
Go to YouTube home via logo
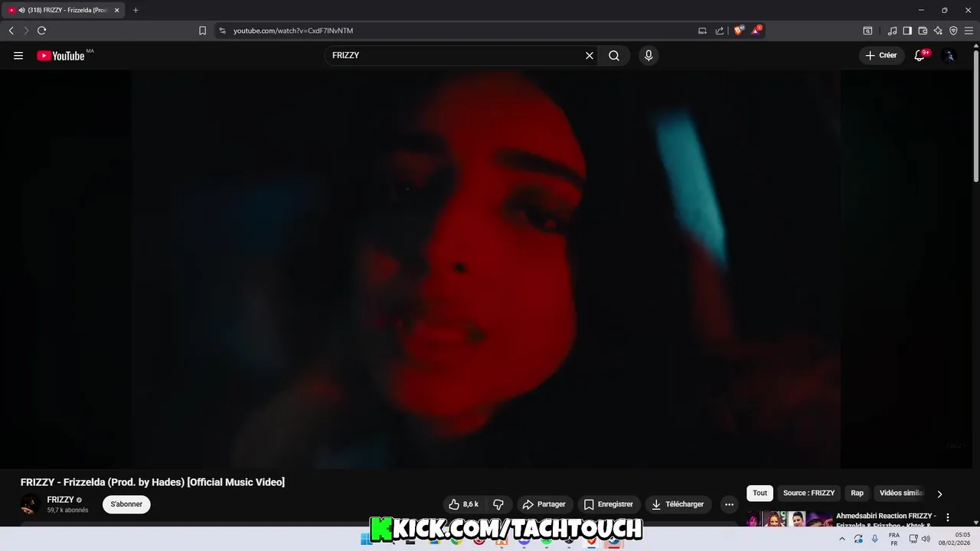coord(61,55)
